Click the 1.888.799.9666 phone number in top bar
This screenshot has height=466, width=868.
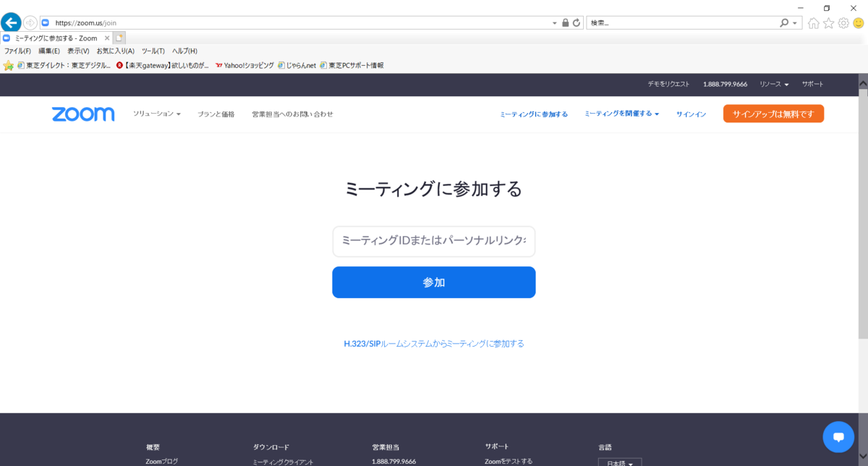pyautogui.click(x=725, y=84)
